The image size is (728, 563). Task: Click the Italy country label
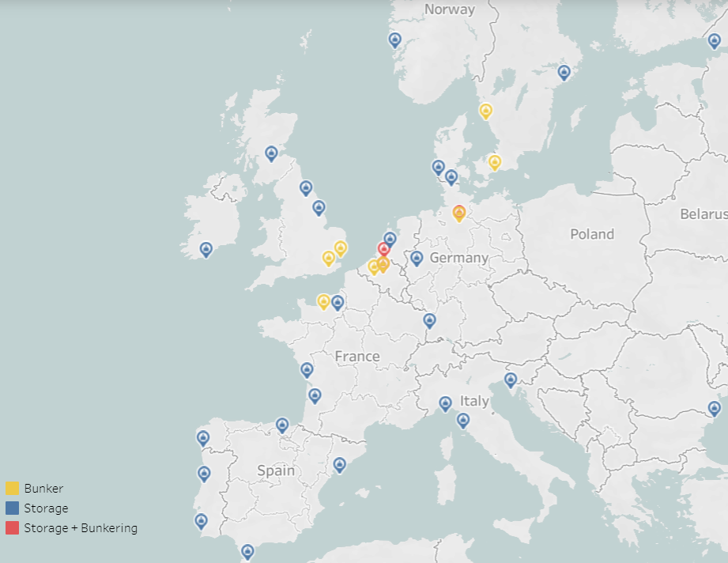[474, 401]
